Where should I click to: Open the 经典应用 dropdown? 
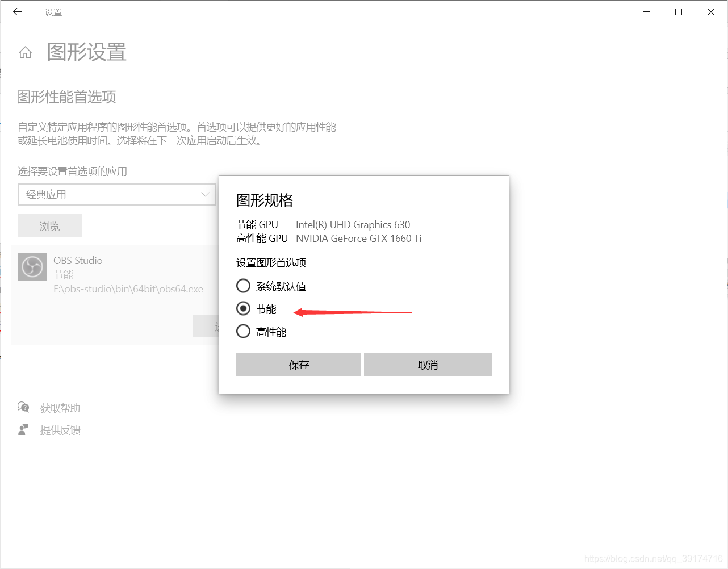(x=117, y=194)
